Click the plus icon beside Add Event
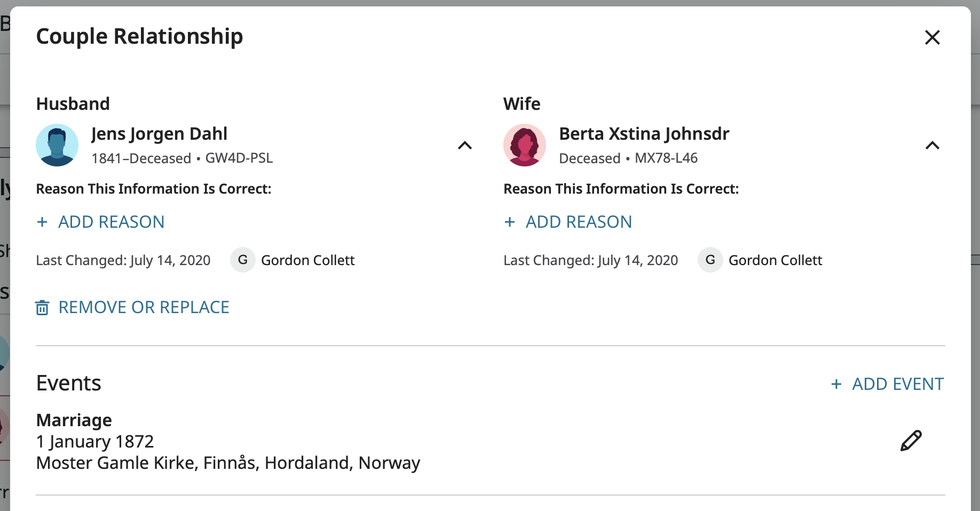The height and width of the screenshot is (511, 980). click(x=836, y=384)
